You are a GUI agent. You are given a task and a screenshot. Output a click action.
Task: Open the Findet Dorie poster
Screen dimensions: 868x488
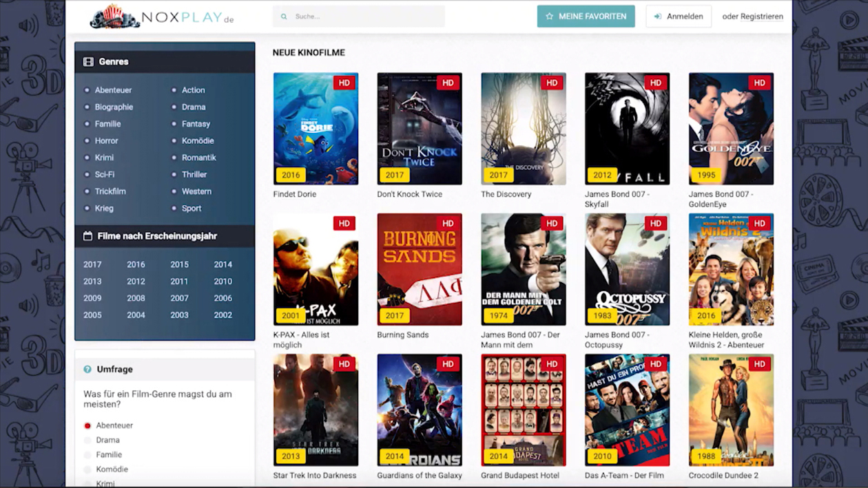[316, 129]
